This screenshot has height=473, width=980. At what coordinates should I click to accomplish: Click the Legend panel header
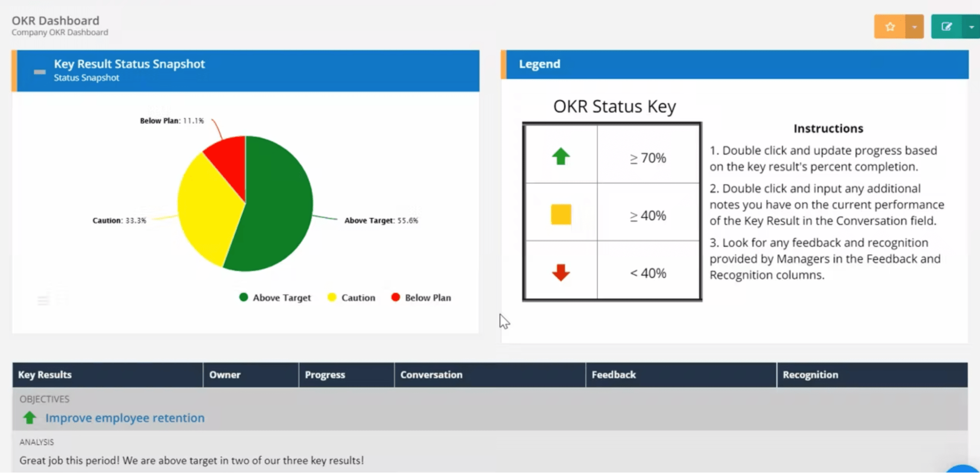539,64
